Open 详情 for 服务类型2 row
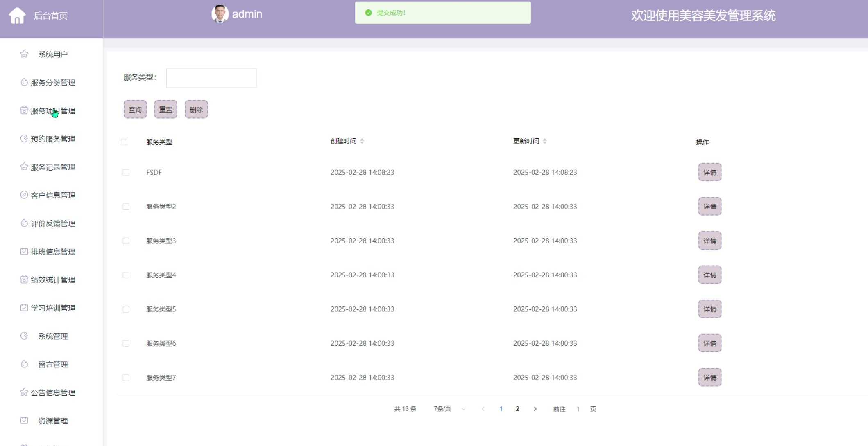The height and width of the screenshot is (446, 868). 709,207
